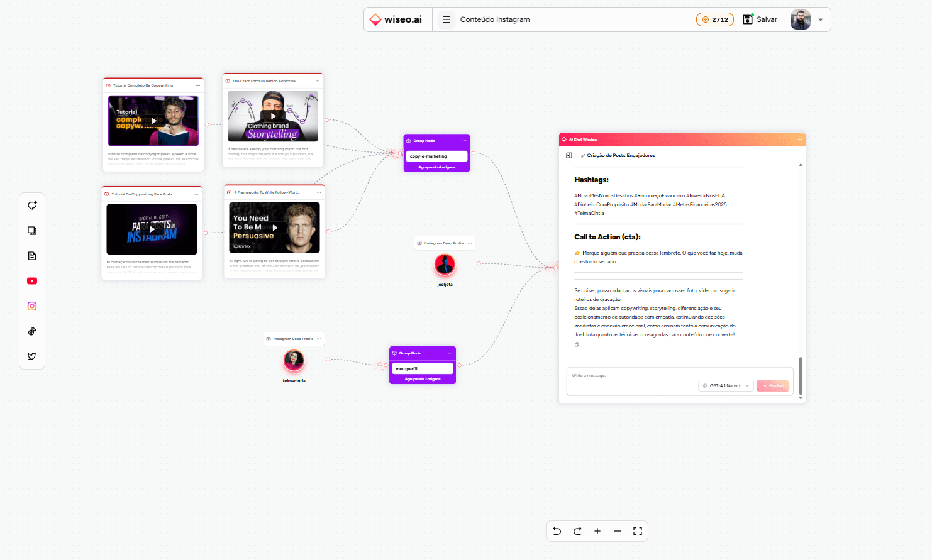Screen dimensions: 932x560
Task: Redo the last canvas action
Action: [577, 531]
